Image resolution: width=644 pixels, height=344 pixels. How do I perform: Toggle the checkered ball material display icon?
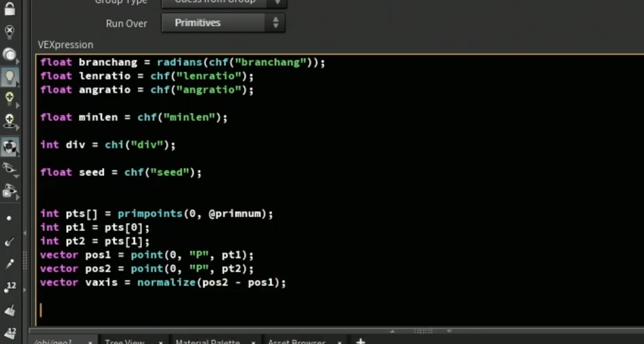(x=10, y=147)
